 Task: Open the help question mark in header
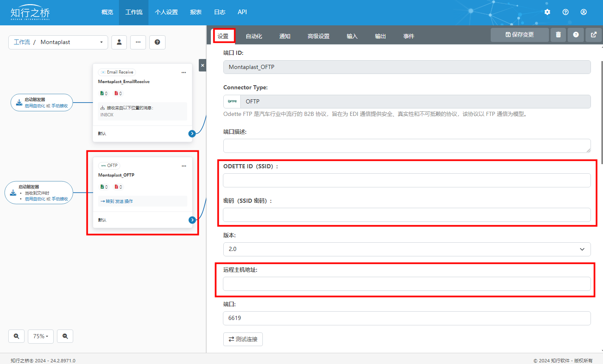coord(566,12)
